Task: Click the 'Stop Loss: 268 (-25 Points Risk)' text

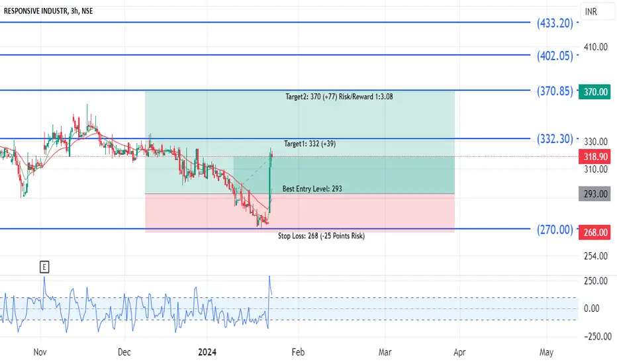Action: click(321, 236)
